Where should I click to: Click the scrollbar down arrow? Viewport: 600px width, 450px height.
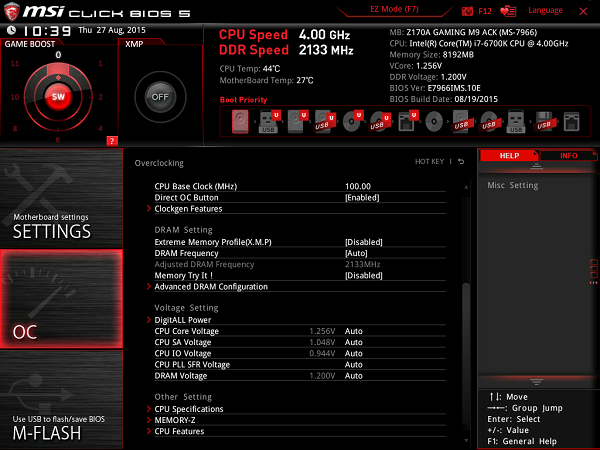point(466,440)
